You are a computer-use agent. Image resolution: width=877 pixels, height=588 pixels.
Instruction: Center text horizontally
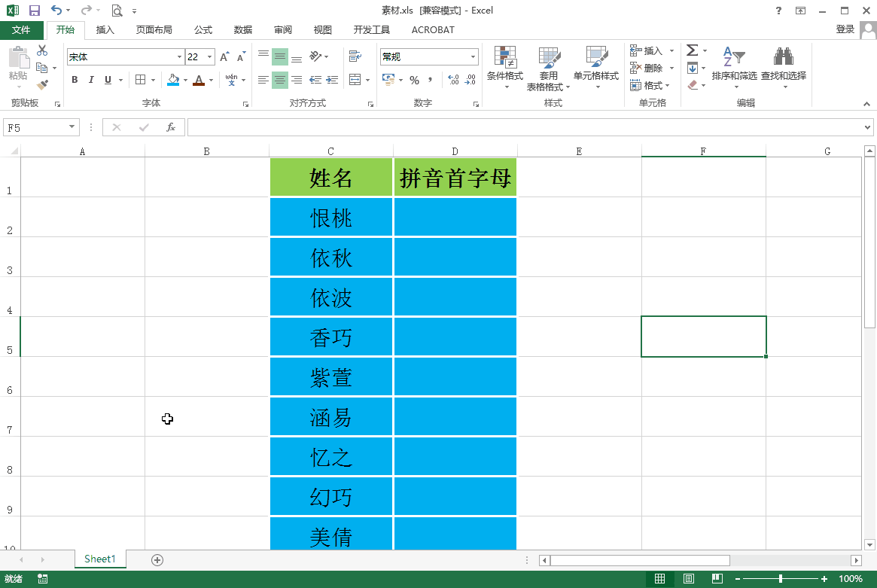point(279,80)
